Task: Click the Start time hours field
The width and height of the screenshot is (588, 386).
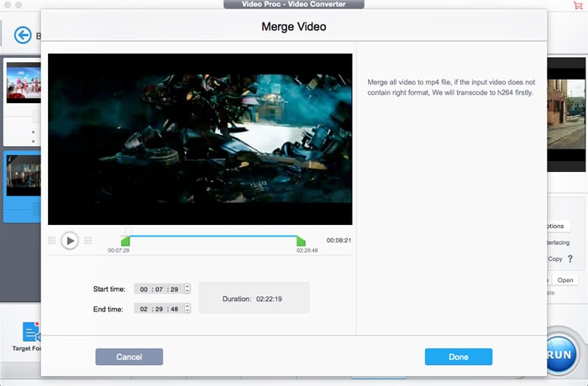Action: pyautogui.click(x=144, y=289)
